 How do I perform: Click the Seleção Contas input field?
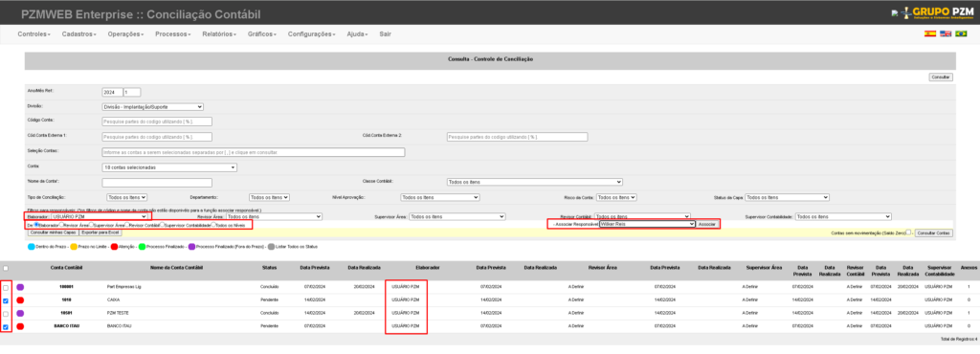253,152
